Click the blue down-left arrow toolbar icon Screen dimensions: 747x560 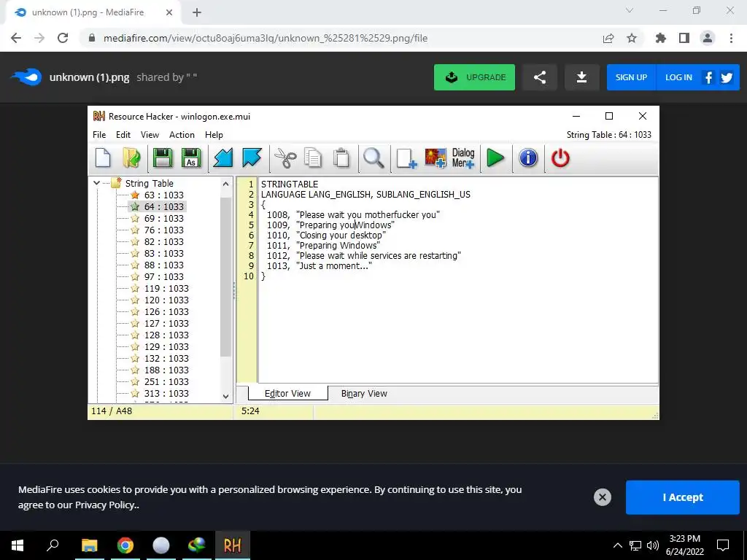point(223,158)
